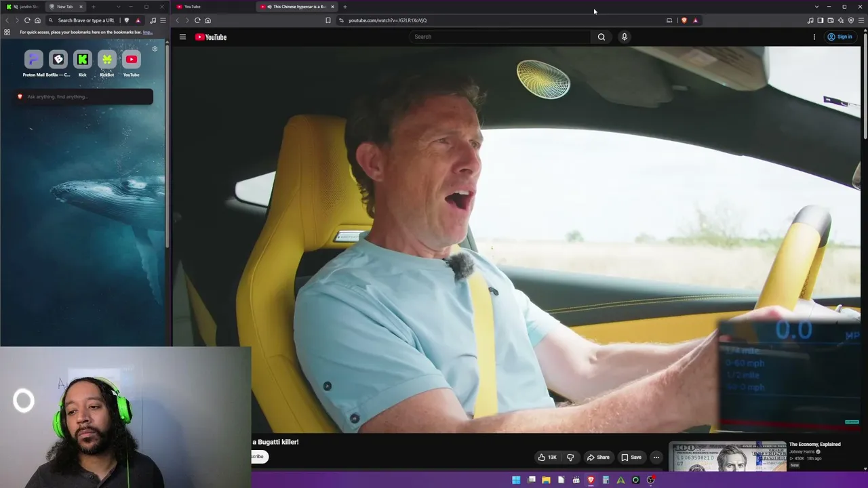Screen dimensions: 868x488
Task: Open more actions menu beside Save
Action: 656,457
